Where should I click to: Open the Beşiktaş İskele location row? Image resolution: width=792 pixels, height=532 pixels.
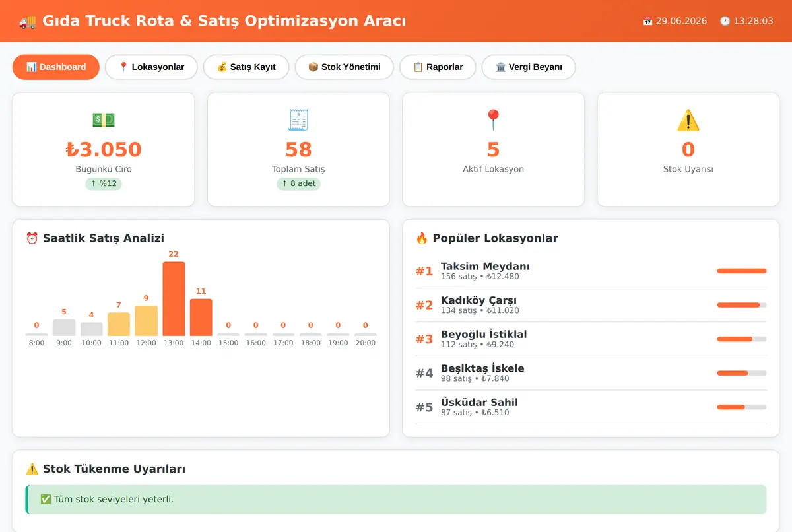click(591, 373)
